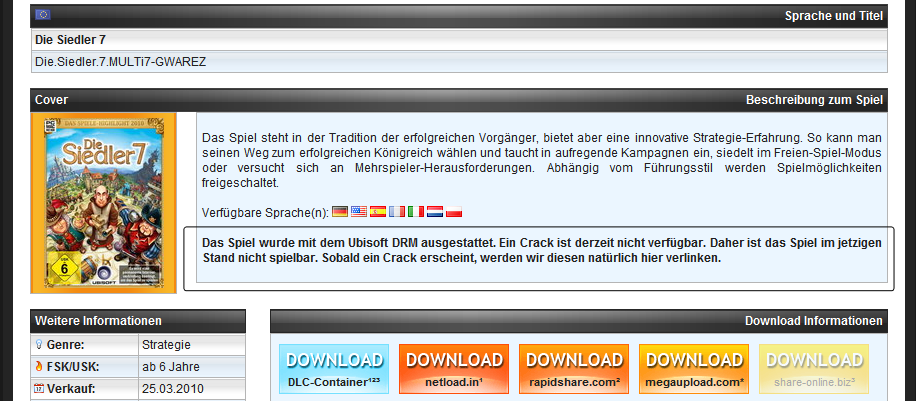Image resolution: width=916 pixels, height=401 pixels.
Task: Download from netload.in
Action: click(x=454, y=369)
